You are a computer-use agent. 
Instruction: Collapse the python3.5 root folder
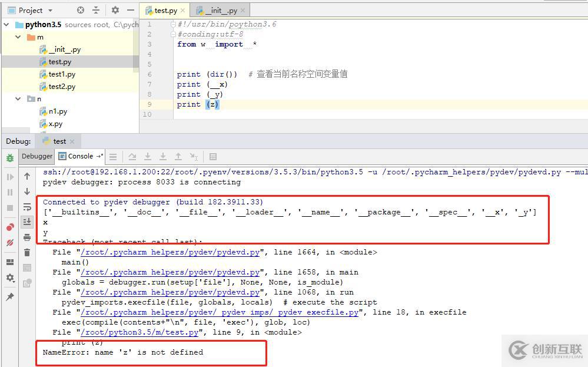pos(6,25)
